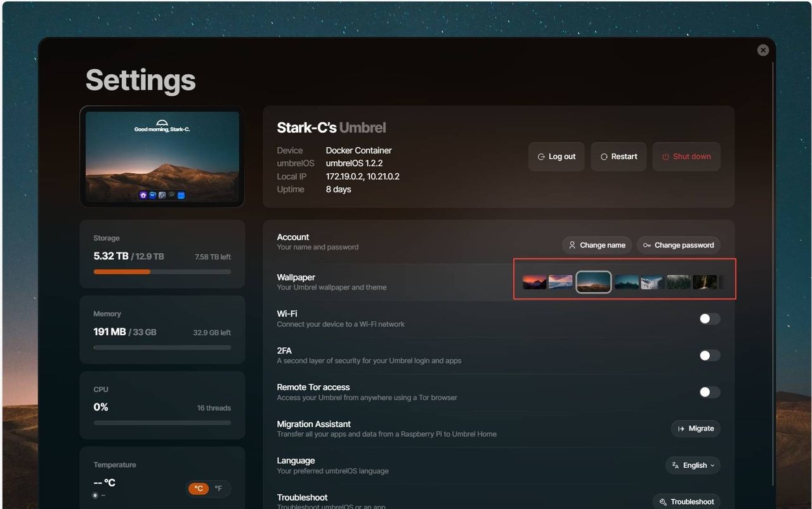Select the pink-purple misty mountain wallpaper
The height and width of the screenshot is (509, 812).
coord(560,282)
